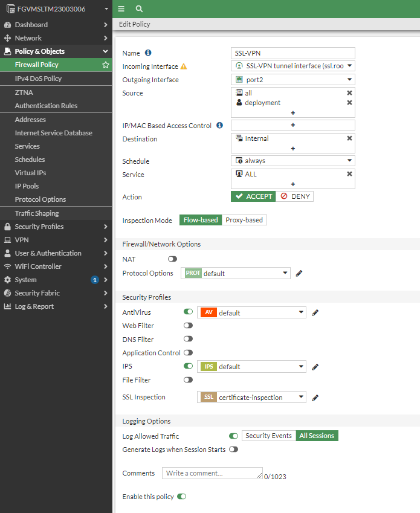The width and height of the screenshot is (420, 513).
Task: Click the hamburger menu icon in top bar
Action: pos(121,9)
